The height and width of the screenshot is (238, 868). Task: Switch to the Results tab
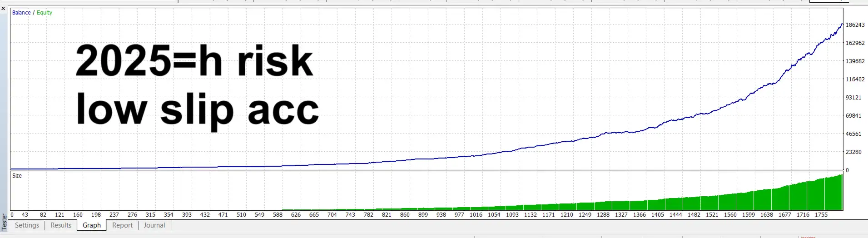pyautogui.click(x=61, y=225)
